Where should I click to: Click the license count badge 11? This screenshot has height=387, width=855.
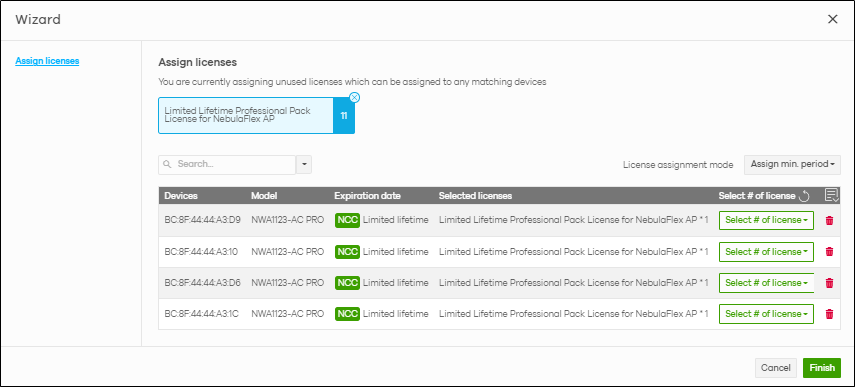344,116
